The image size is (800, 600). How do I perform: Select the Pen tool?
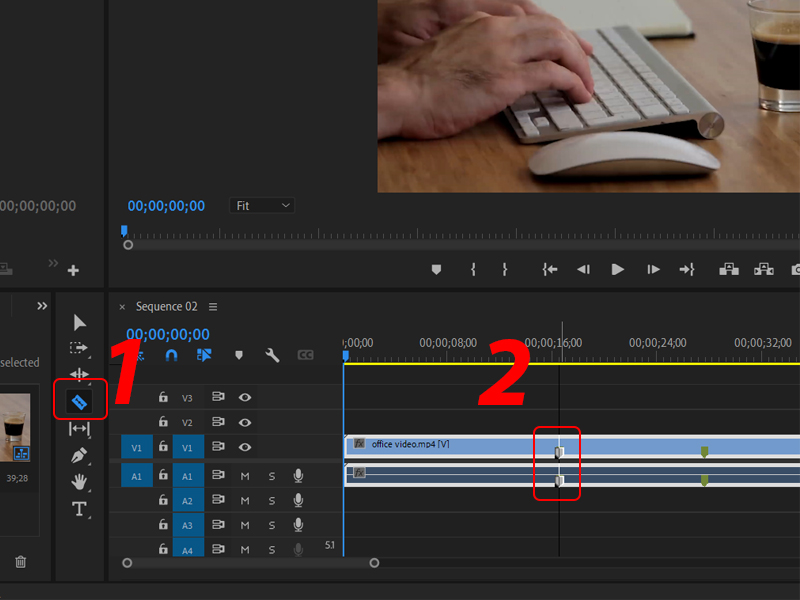coord(79,455)
